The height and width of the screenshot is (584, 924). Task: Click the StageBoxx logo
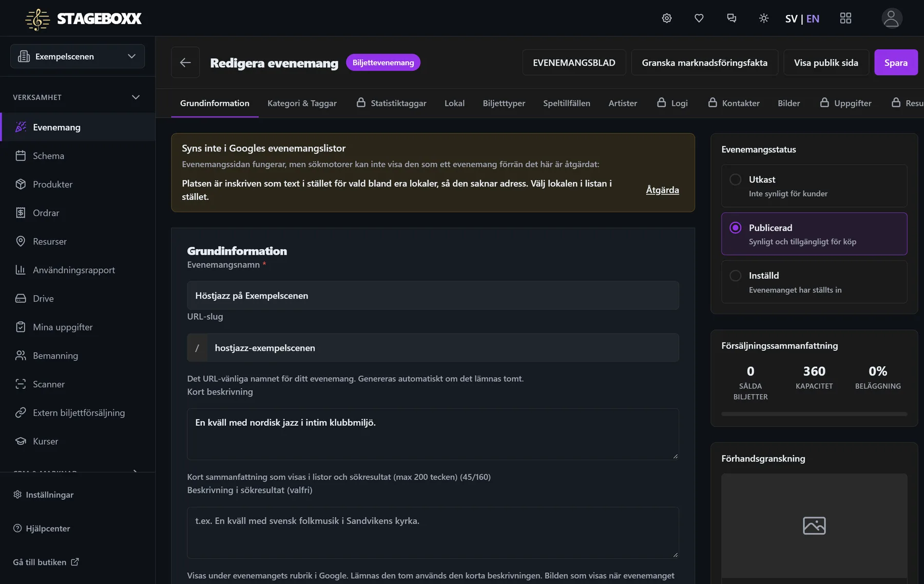point(84,19)
